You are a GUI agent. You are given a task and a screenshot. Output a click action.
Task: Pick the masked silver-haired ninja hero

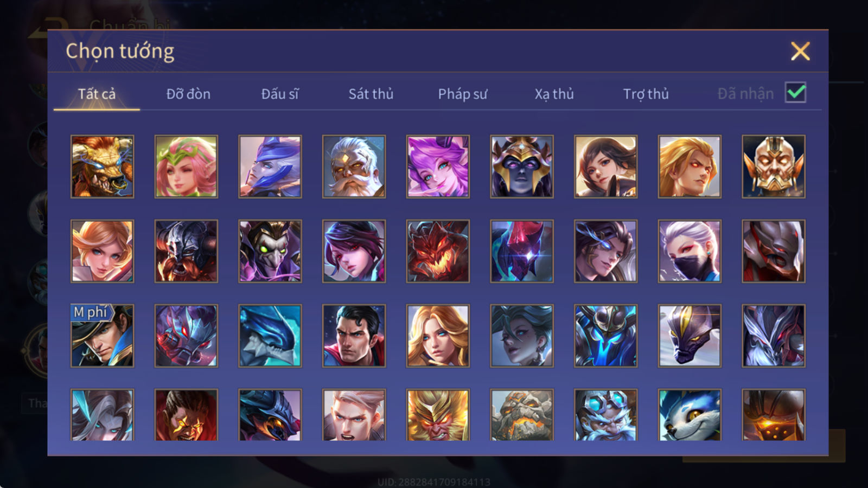click(690, 251)
